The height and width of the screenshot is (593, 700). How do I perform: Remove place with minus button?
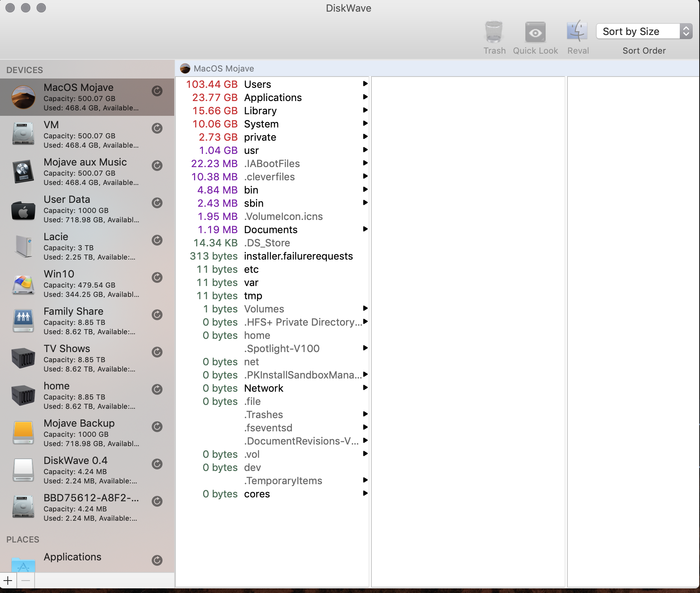26,581
